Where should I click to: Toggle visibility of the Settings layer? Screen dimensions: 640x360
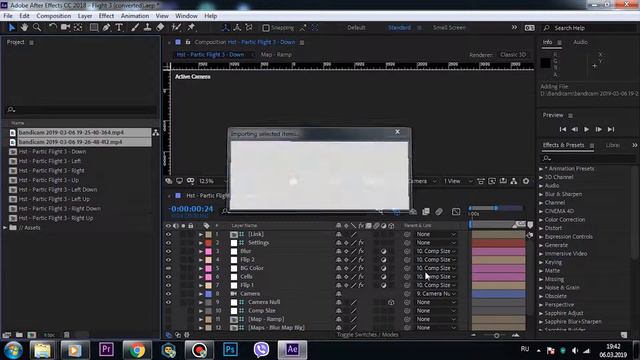click(x=168, y=243)
